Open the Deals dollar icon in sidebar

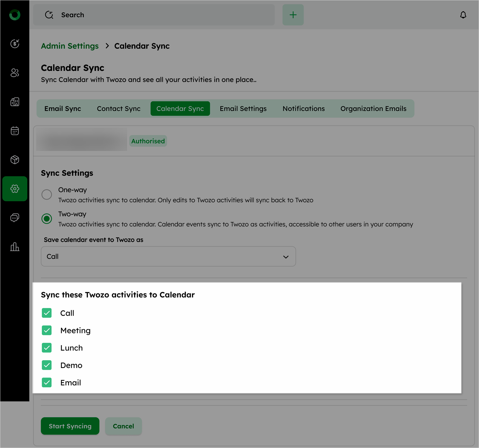[x=15, y=44]
